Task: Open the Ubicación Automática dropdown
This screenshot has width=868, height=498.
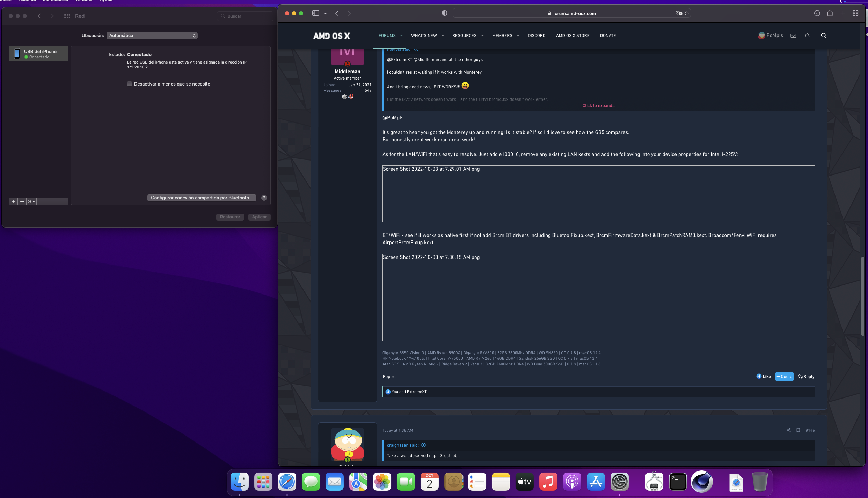Action: pyautogui.click(x=152, y=36)
